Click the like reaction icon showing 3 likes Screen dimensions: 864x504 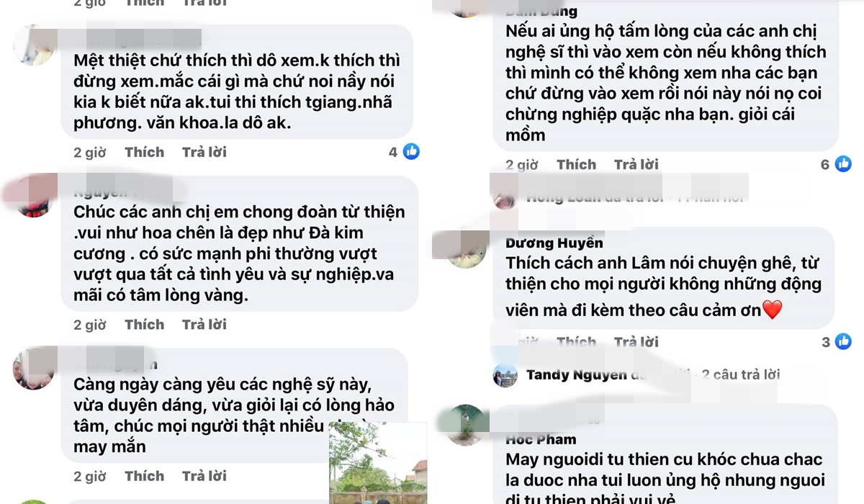(x=843, y=341)
